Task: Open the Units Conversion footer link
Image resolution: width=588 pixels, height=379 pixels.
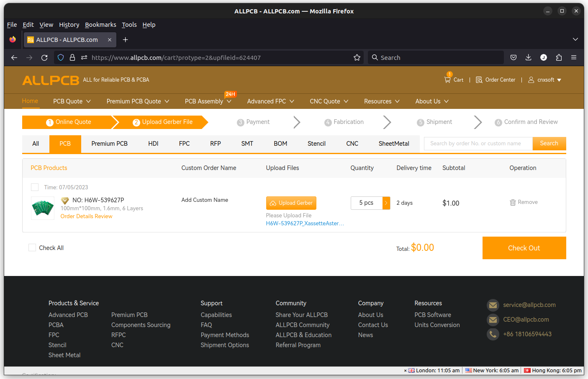Action: 437,325
